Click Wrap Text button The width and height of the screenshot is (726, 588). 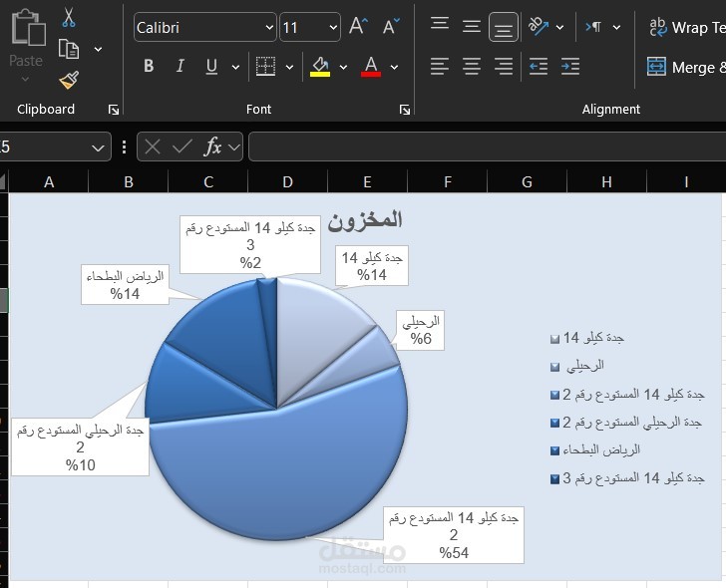click(687, 27)
